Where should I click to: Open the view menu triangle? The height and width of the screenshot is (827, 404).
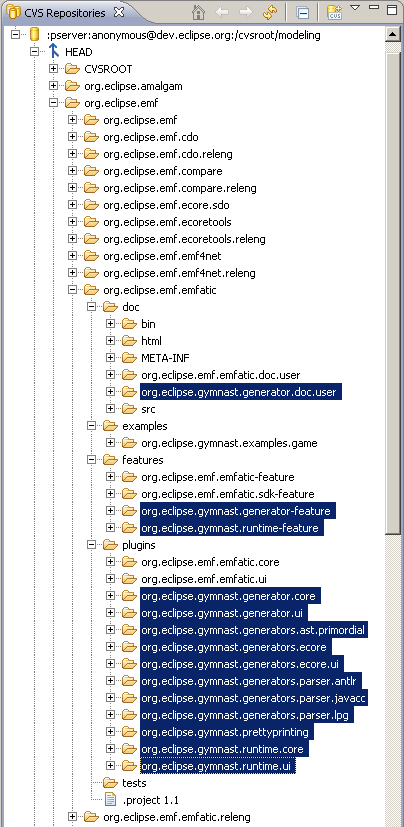tap(355, 7)
